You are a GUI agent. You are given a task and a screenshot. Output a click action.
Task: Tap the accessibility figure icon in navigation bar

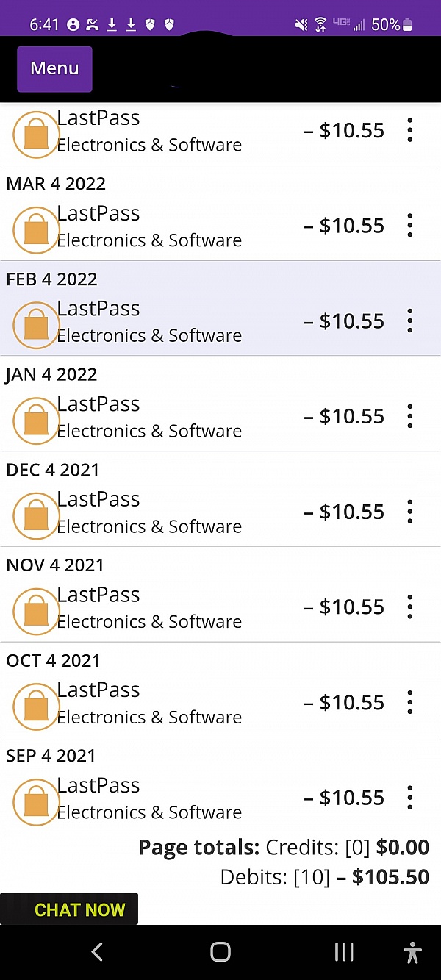(x=413, y=952)
